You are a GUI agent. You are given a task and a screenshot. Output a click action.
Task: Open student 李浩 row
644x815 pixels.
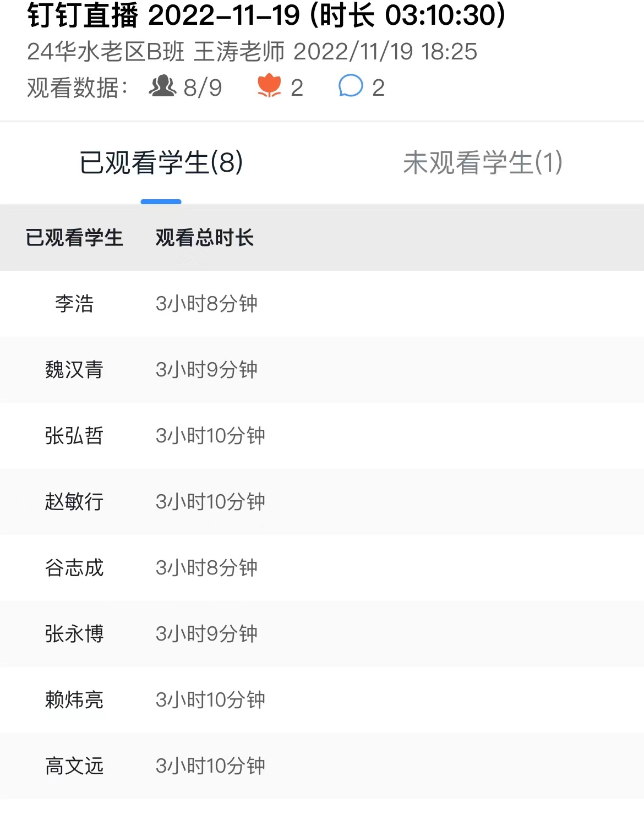coord(322,304)
